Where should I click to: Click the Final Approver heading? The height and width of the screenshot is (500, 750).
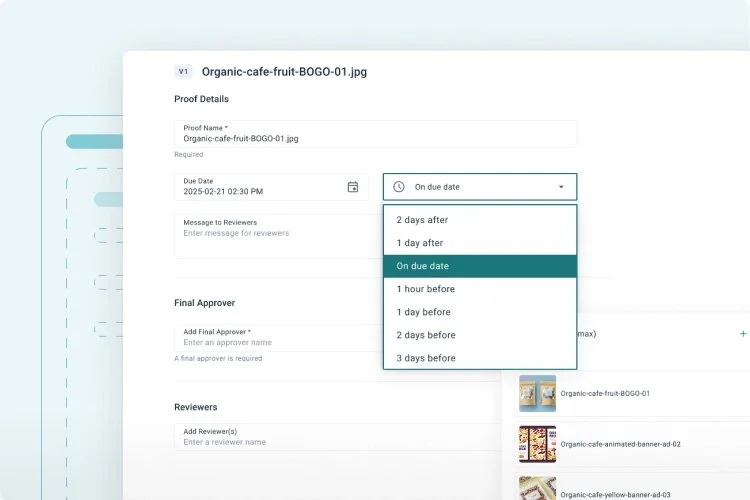click(204, 303)
